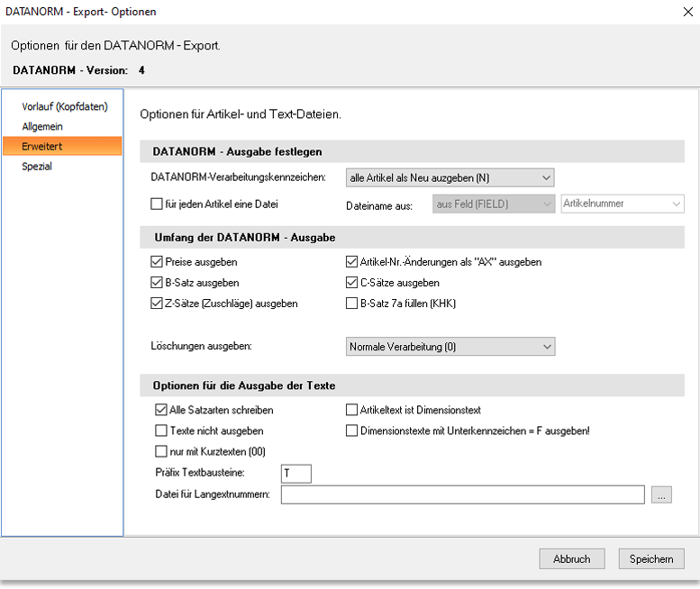Image resolution: width=700 pixels, height=589 pixels.
Task: Open the 'aus Feld (FIELD)' dropdown
Action: (494, 204)
